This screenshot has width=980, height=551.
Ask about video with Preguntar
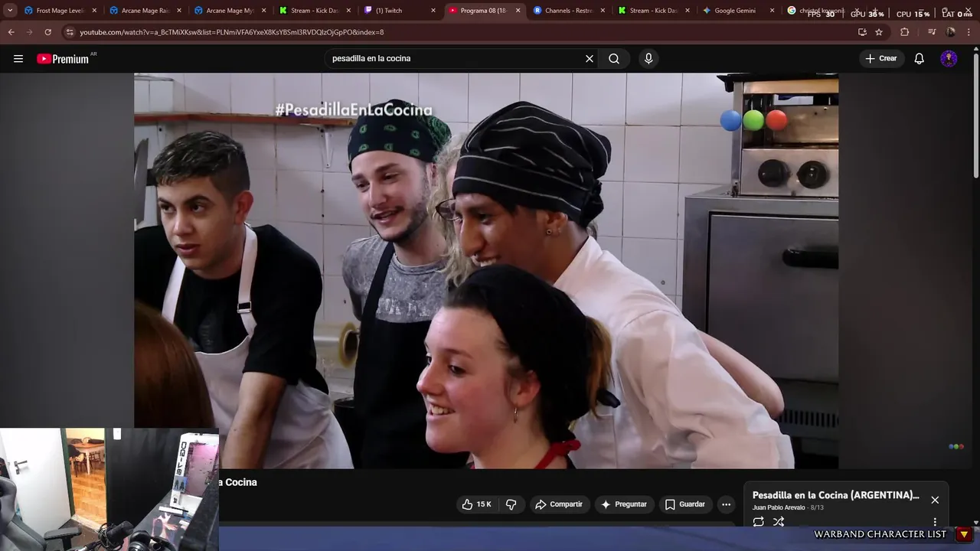pos(624,504)
